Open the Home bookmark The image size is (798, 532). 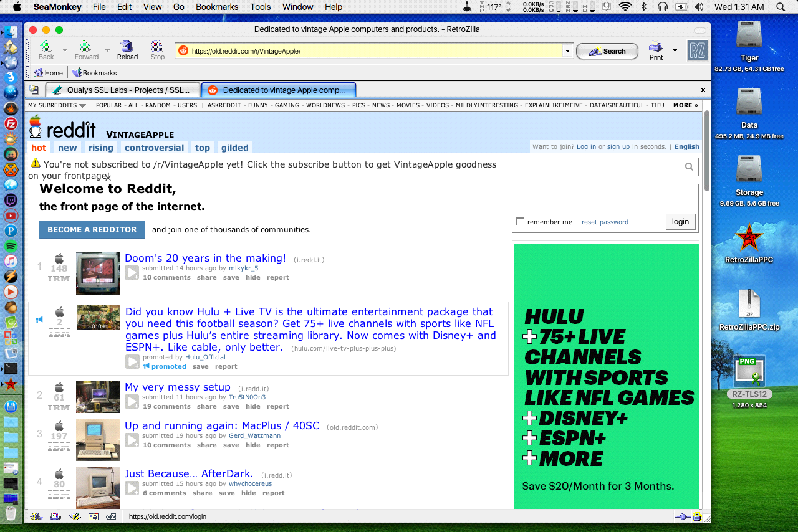point(49,73)
